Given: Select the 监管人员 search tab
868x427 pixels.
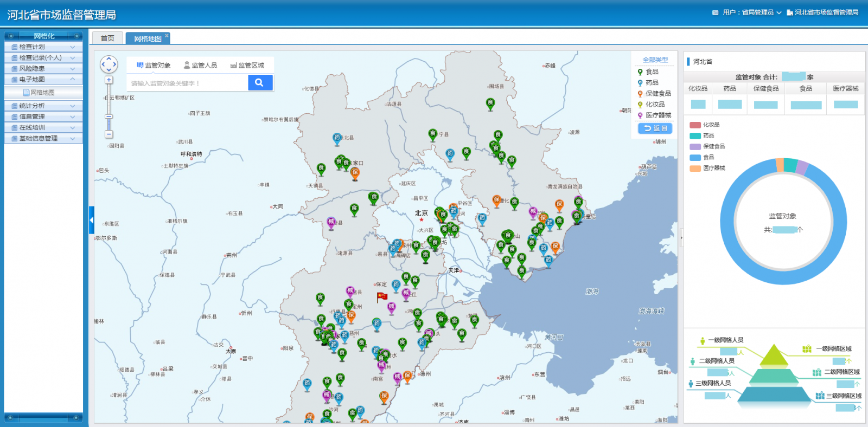Looking at the screenshot, I should pos(201,65).
